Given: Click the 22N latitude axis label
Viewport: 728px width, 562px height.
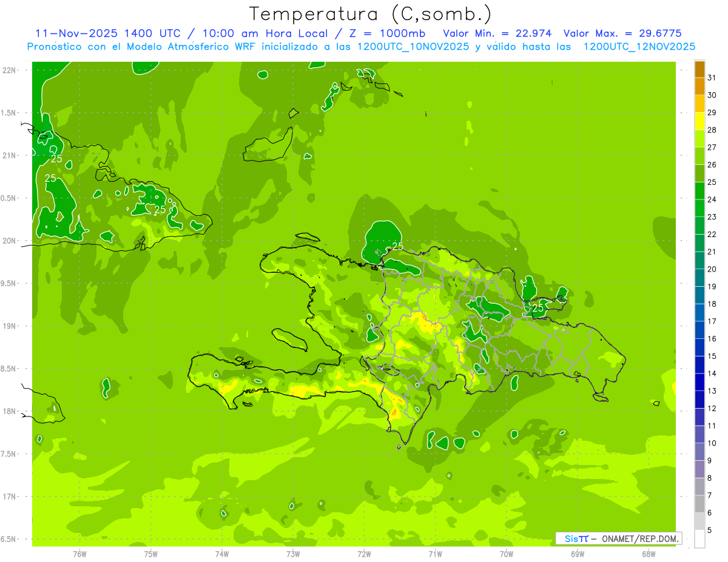Looking at the screenshot, I should coord(9,70).
